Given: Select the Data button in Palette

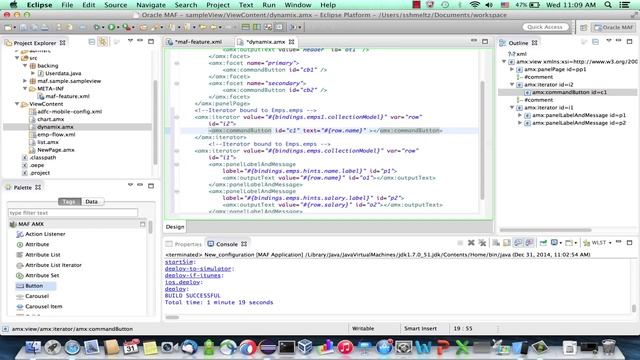Looking at the screenshot, I should coord(91,201).
